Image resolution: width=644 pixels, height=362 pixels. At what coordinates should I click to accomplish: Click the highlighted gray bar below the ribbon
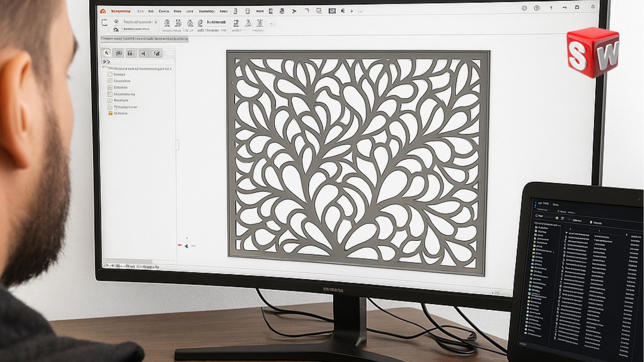[x=144, y=39]
